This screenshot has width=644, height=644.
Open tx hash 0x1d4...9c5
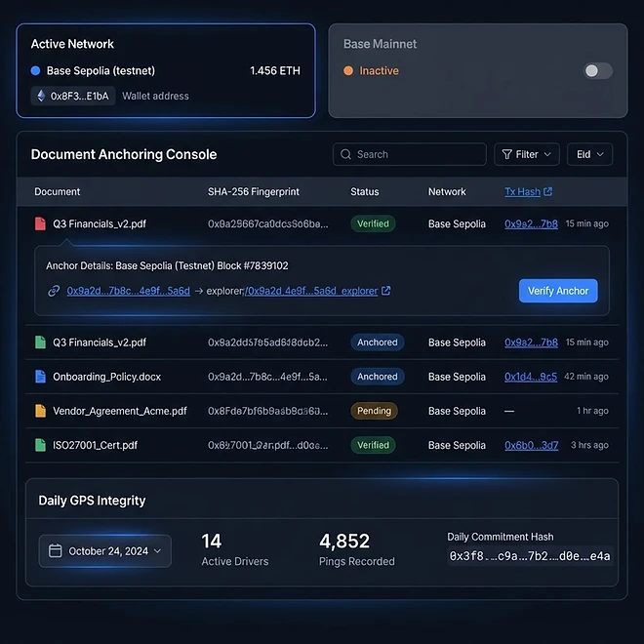531,377
